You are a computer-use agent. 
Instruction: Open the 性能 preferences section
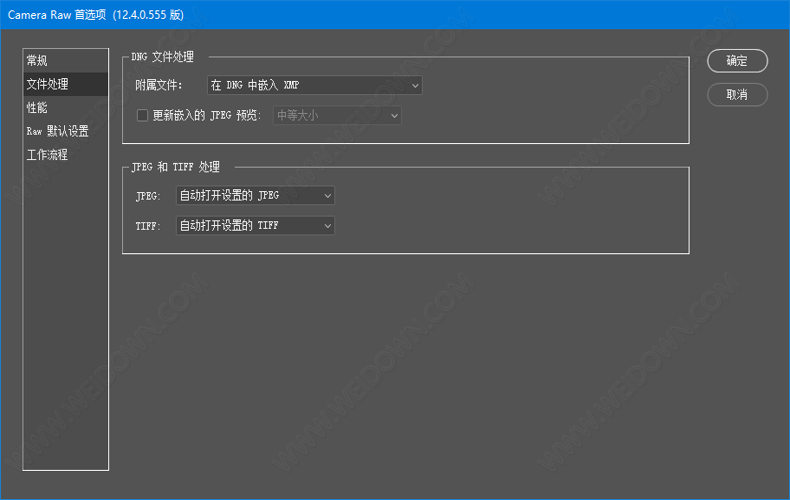65,107
